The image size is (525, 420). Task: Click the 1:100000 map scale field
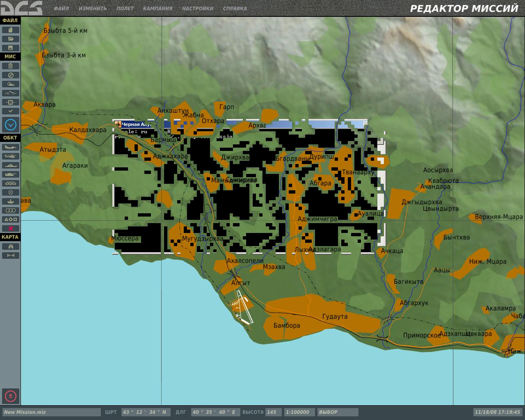click(299, 412)
